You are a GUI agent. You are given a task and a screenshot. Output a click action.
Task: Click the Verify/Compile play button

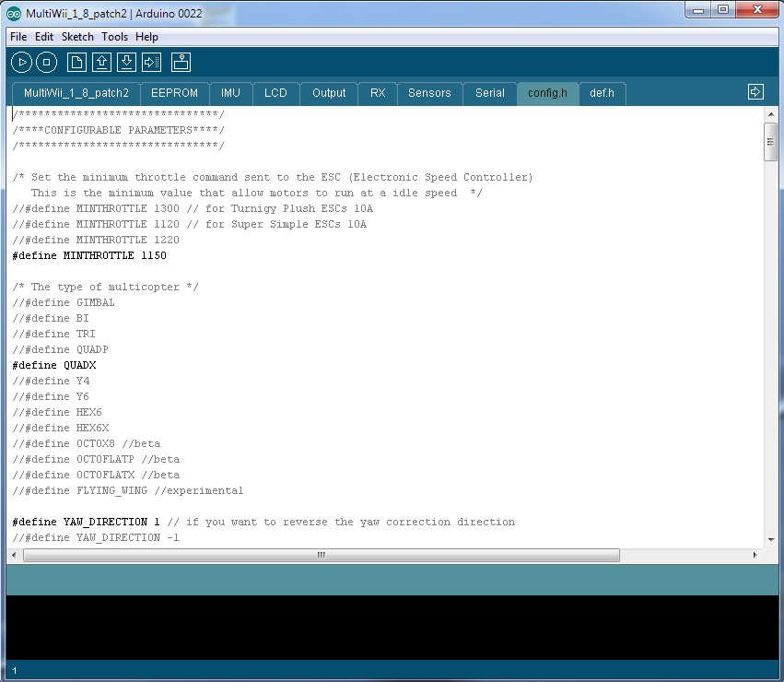(x=21, y=63)
